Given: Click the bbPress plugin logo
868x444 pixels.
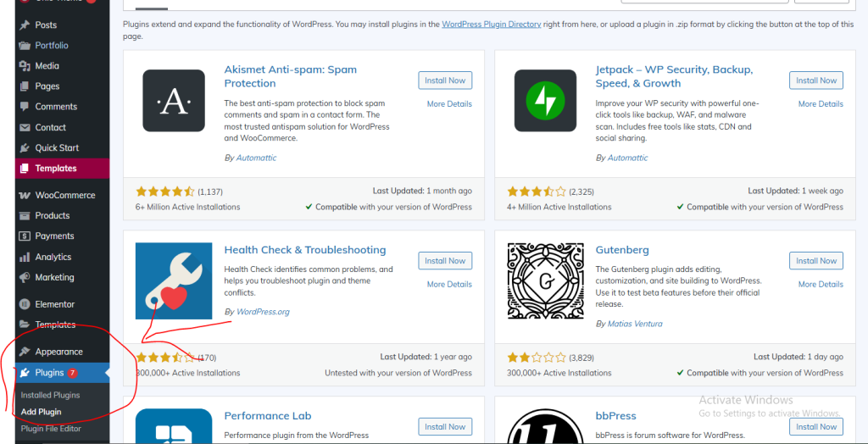Looking at the screenshot, I should click(x=545, y=426).
